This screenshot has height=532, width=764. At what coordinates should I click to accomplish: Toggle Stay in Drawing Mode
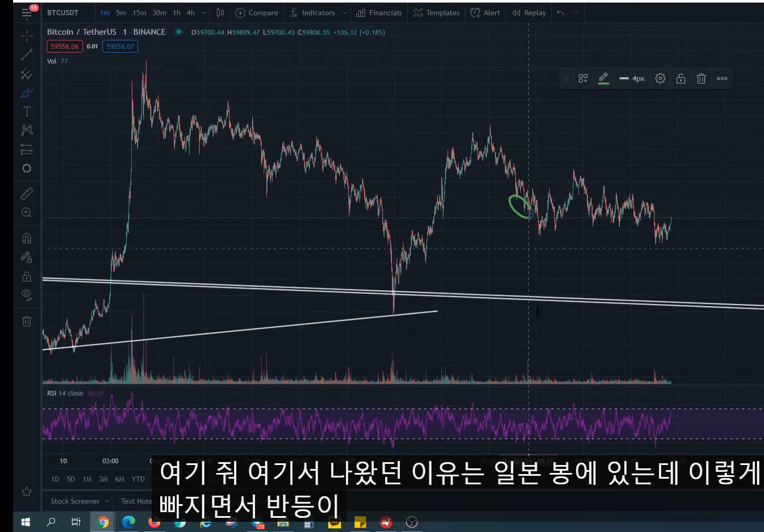[27, 257]
